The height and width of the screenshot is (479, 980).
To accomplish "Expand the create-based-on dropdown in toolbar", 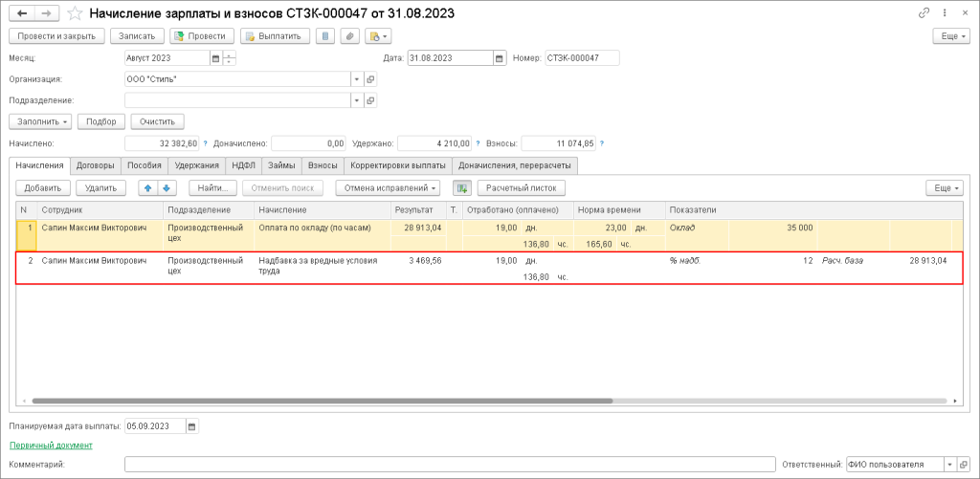I will pos(378,36).
